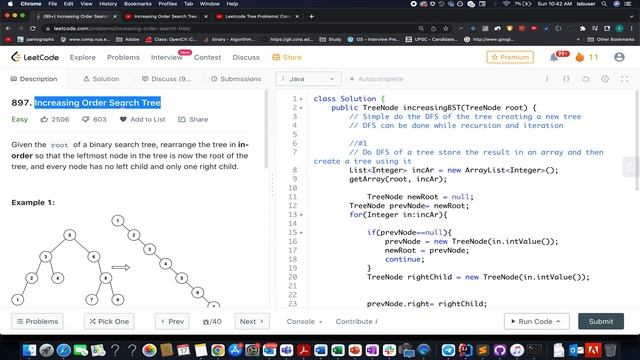Click the streak flame icon
This screenshot has width=640, height=360.
coord(580,57)
